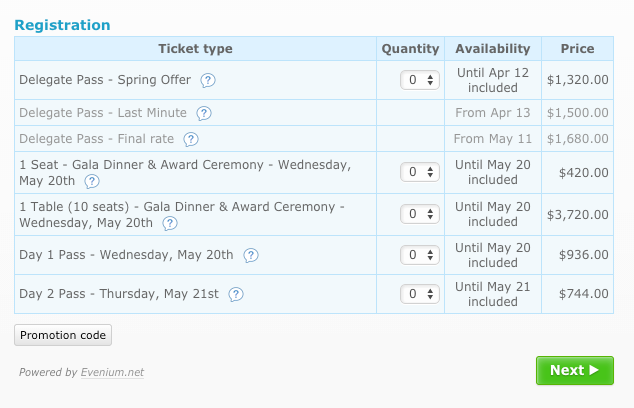Click the Promotion code button

point(63,335)
